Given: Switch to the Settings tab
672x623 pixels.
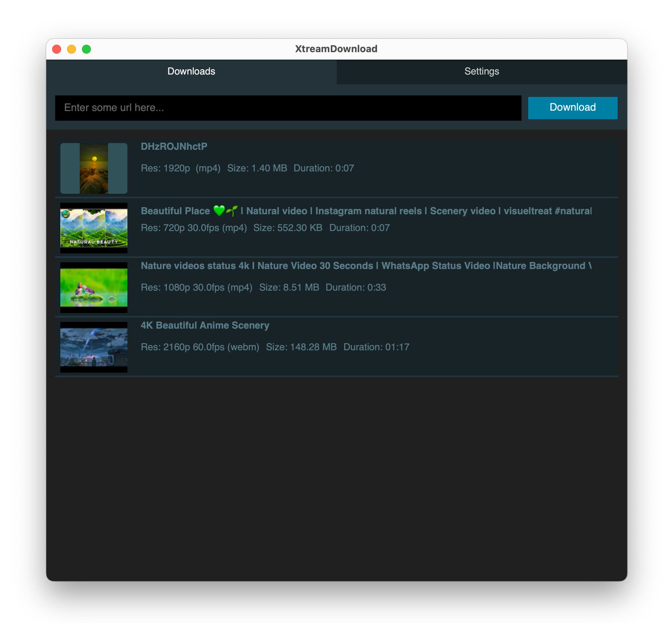Looking at the screenshot, I should pyautogui.click(x=481, y=71).
